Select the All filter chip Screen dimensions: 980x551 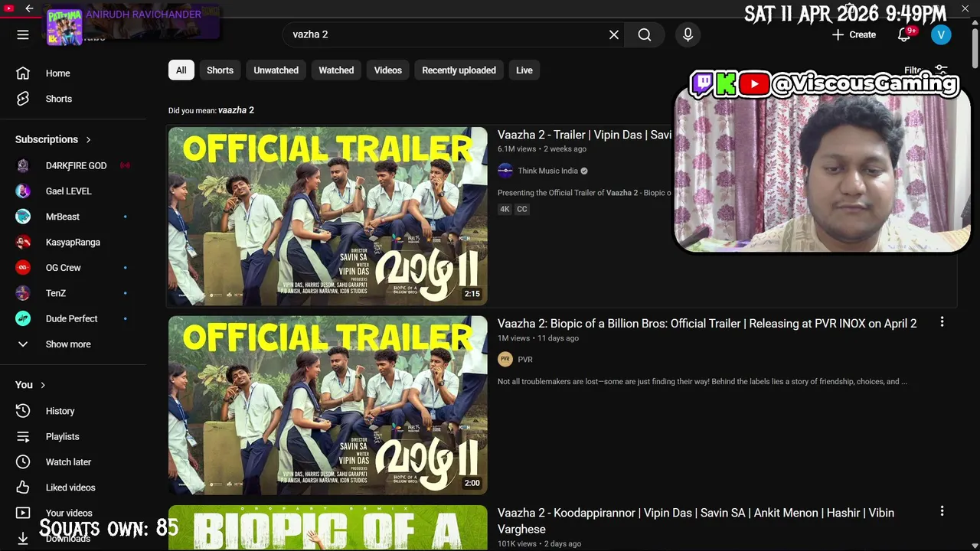click(x=181, y=70)
